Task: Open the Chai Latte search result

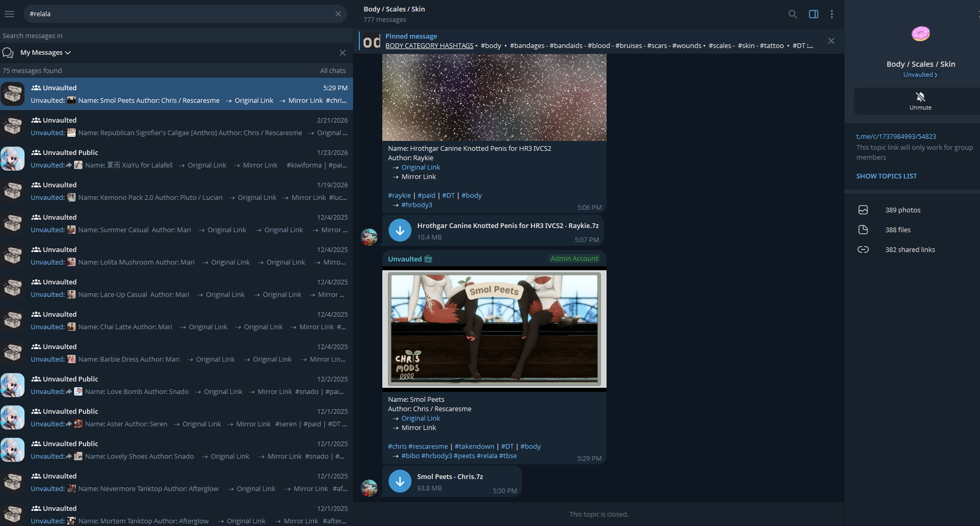Action: point(176,321)
